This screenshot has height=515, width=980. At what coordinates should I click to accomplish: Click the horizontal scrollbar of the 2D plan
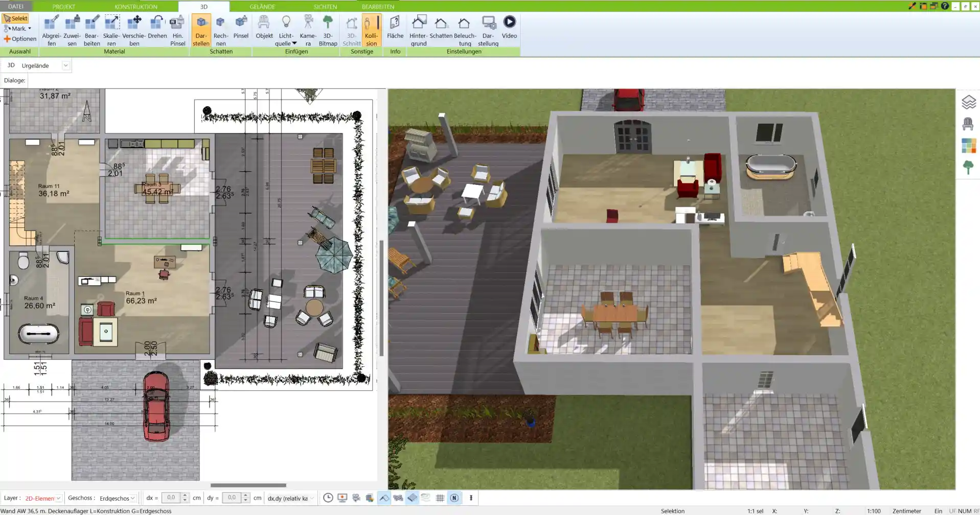pos(248,485)
